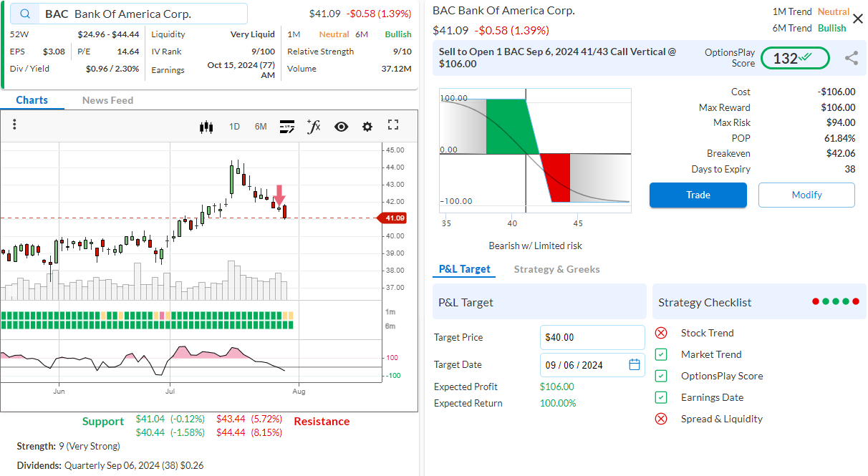Screen dimensions: 868x476
Task: Click the 41.09 current price marker
Action: click(x=392, y=218)
